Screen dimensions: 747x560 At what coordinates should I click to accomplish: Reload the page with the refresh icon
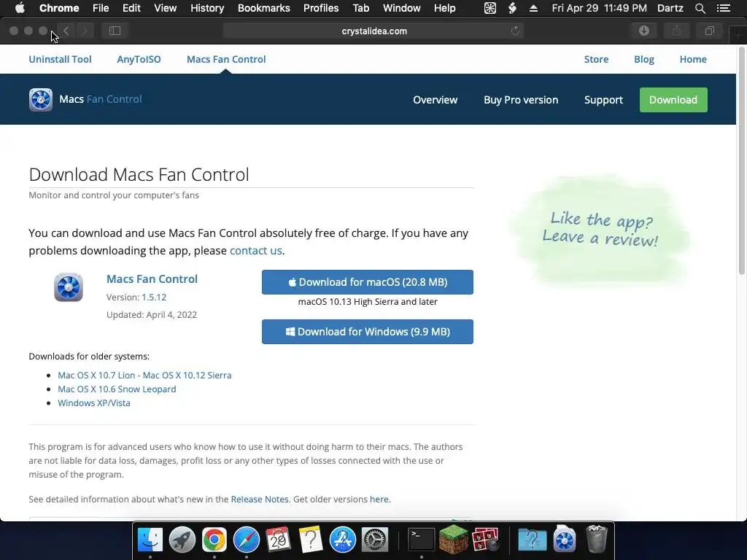pyautogui.click(x=515, y=31)
